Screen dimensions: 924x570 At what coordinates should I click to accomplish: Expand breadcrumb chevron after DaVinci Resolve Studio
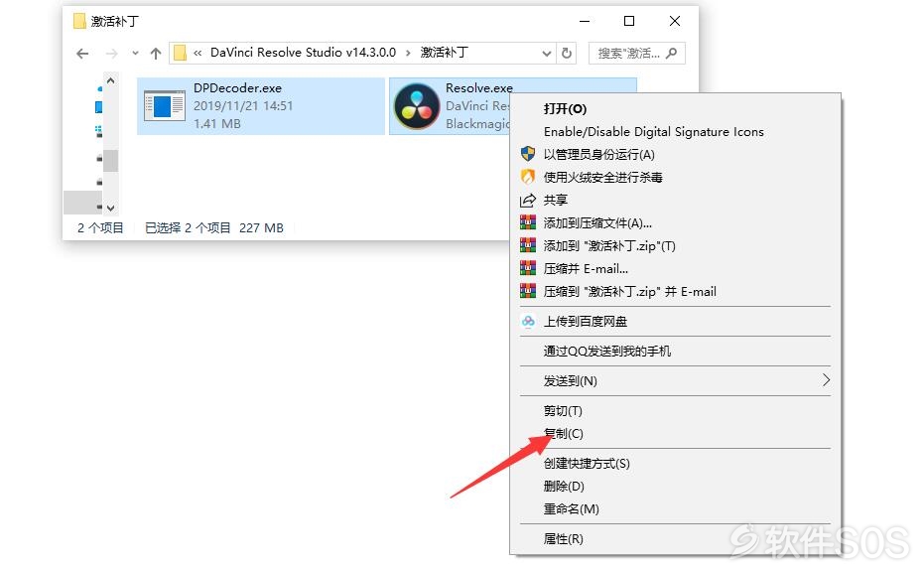click(x=408, y=53)
